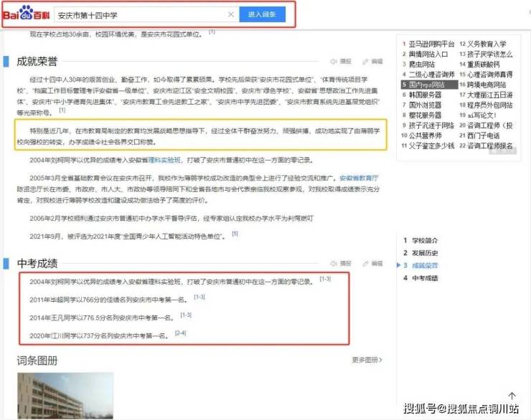Click the paragraph starting 特别是近几年
Image resolution: width=531 pixels, height=420 pixels.
199,136
